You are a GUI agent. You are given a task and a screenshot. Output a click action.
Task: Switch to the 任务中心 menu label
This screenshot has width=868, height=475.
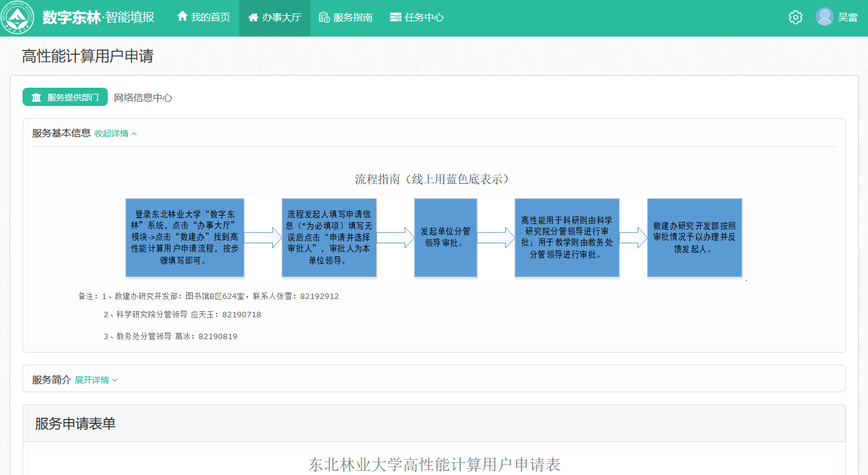[x=424, y=18]
